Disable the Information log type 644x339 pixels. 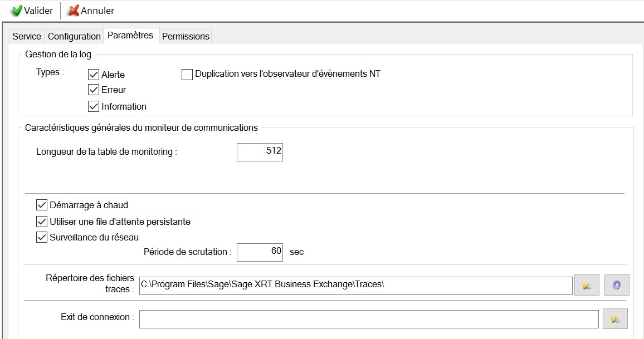pyautogui.click(x=94, y=106)
